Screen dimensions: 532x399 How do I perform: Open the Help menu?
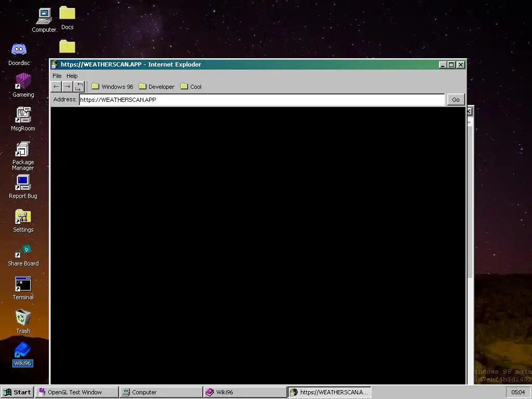pyautogui.click(x=72, y=76)
